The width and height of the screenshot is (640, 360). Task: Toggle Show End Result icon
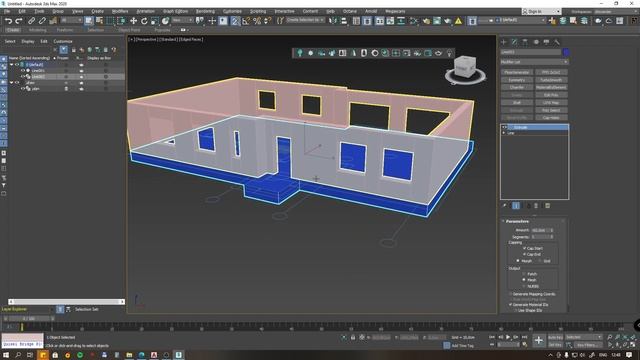click(516, 206)
